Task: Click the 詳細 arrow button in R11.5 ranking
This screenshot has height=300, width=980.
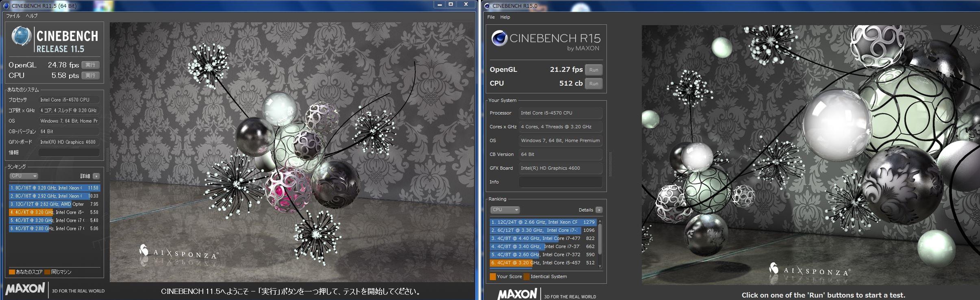Action: tap(96, 176)
